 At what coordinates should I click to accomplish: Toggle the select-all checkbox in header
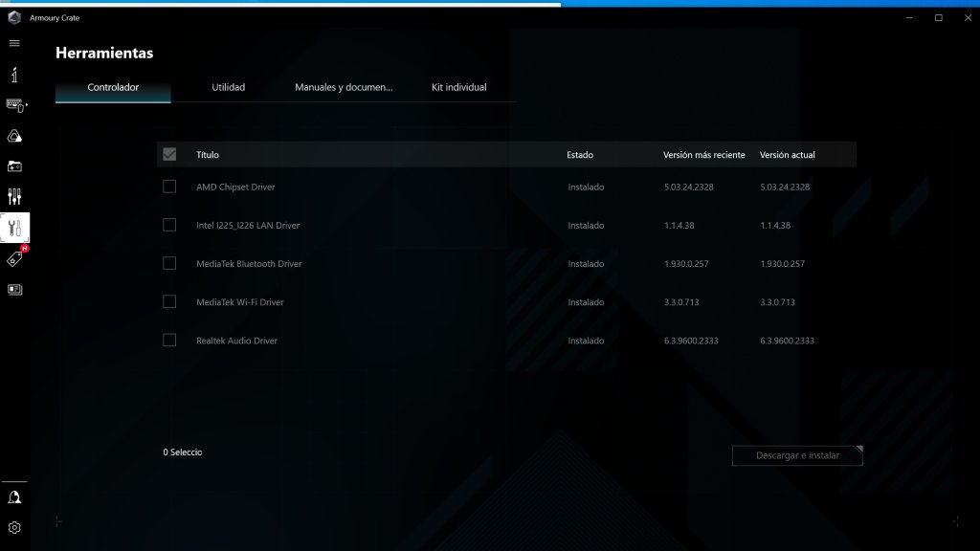click(169, 154)
